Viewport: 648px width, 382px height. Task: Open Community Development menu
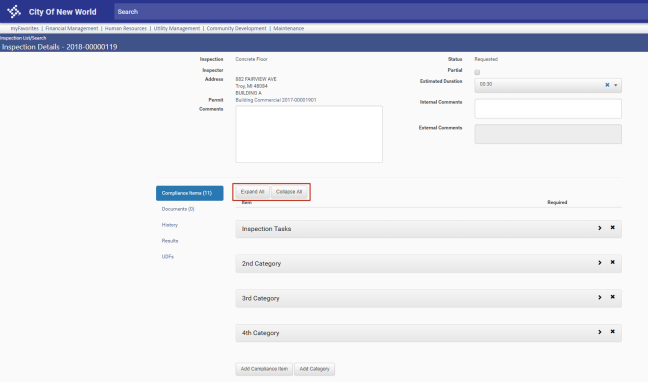tap(236, 29)
